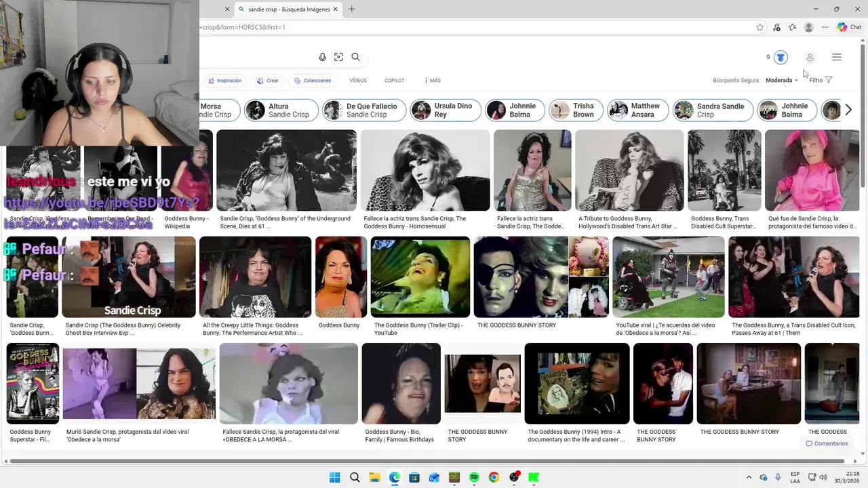Screen dimensions: 868x488
Task: Open 'YouTube viral ¿Te acuerdas del video' image
Action: tap(669, 277)
